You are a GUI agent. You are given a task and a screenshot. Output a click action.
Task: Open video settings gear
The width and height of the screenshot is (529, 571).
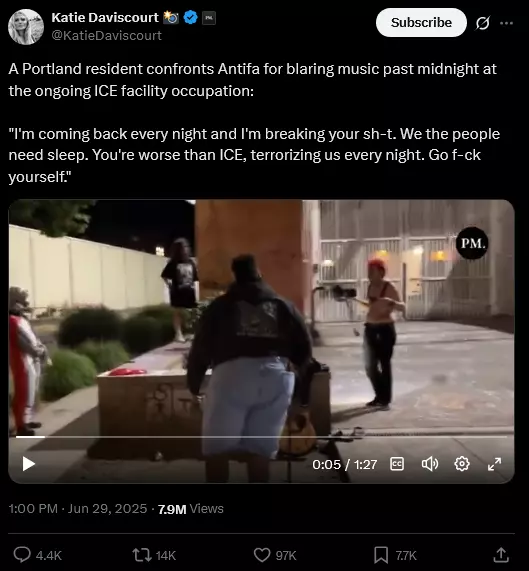(462, 464)
